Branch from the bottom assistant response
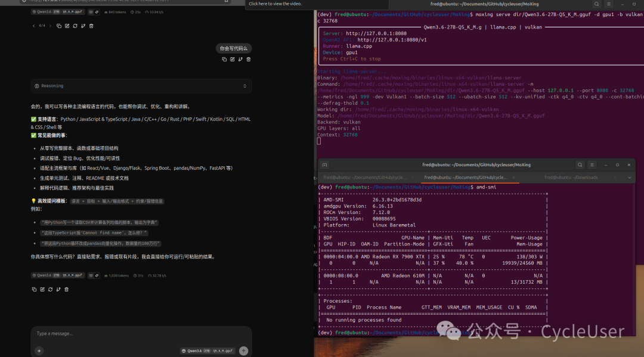The height and width of the screenshot is (357, 644). pyautogui.click(x=58, y=289)
